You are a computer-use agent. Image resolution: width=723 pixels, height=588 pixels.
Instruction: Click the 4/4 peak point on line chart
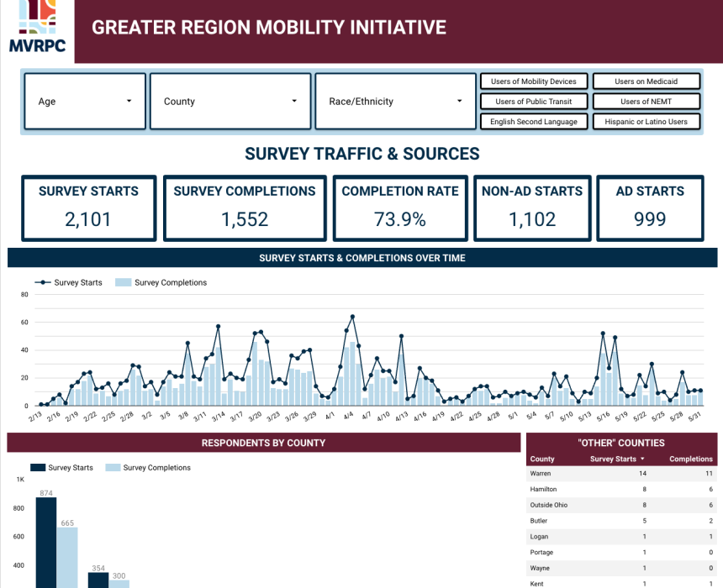(353, 317)
